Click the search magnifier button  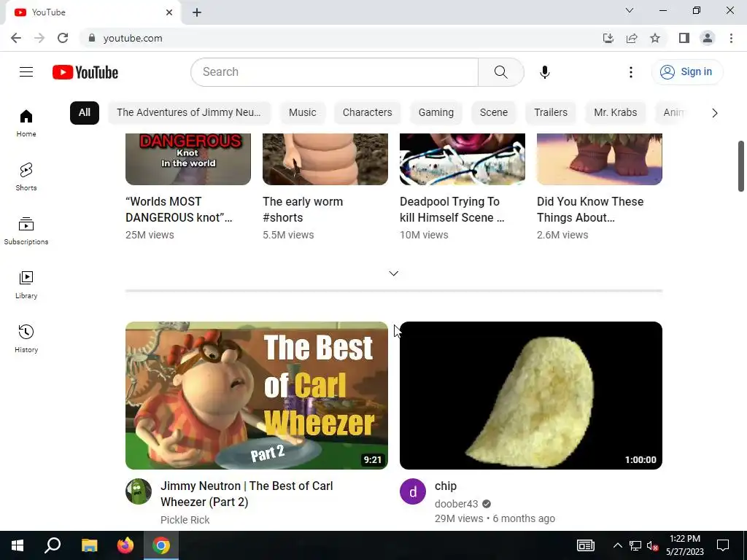[x=500, y=72]
